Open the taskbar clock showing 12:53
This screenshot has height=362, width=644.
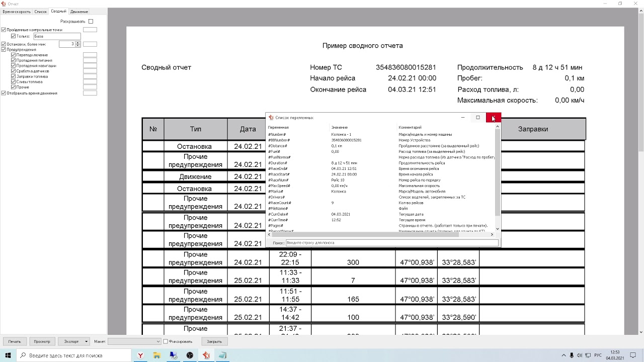click(615, 355)
